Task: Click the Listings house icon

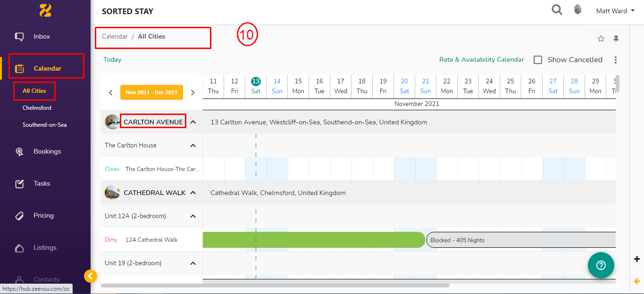Action: point(19,248)
